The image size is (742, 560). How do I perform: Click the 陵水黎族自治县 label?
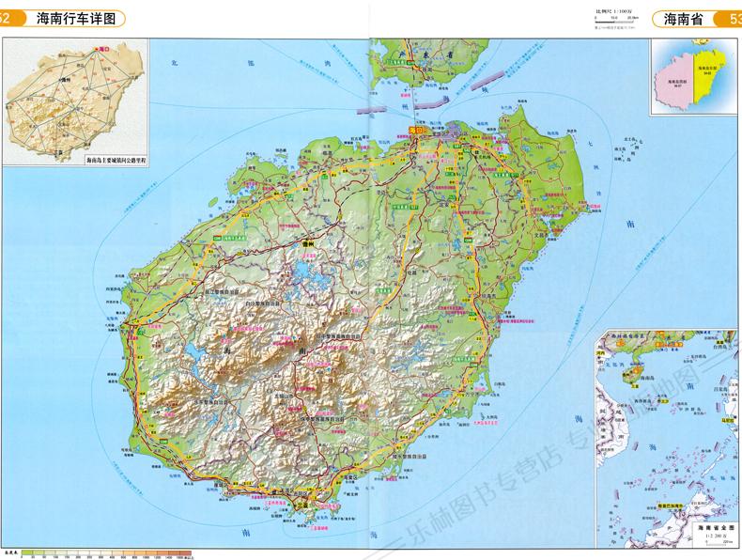(410, 457)
